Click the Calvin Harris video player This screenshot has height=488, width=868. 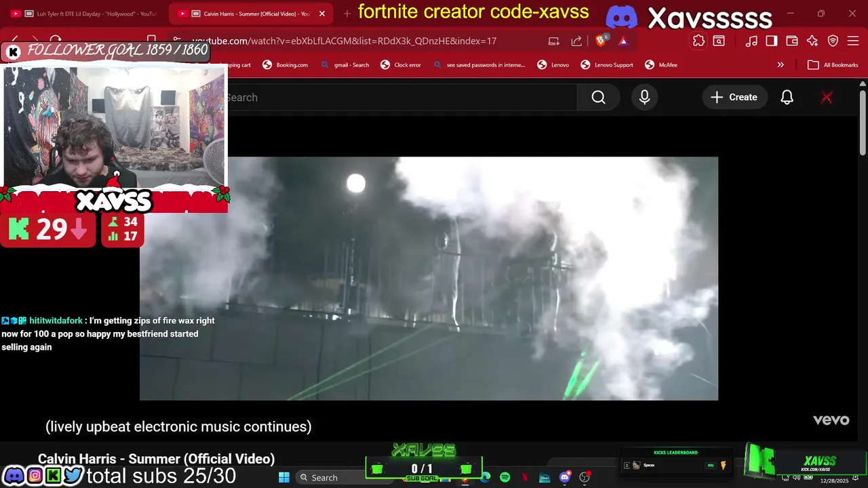pyautogui.click(x=429, y=279)
